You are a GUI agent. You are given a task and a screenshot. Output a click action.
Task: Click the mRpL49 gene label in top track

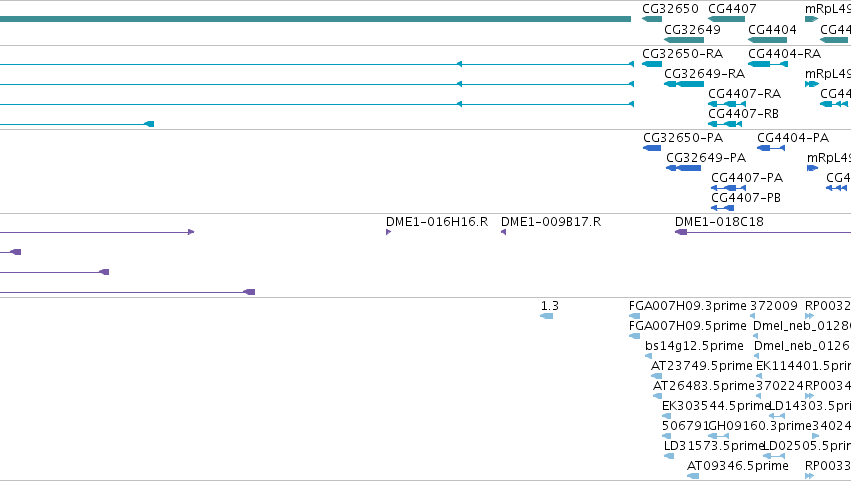(828, 9)
